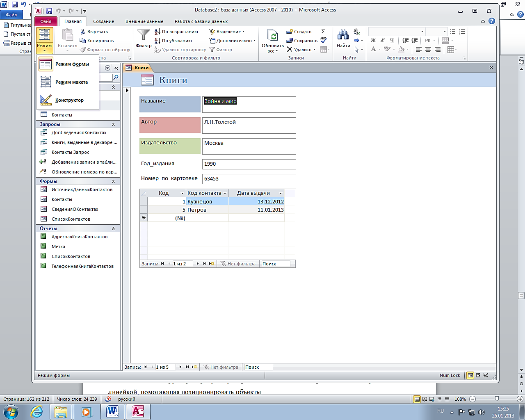Viewport: 525px width, 420px height.
Task: Open the font color dropdown arrow
Action: click(380, 50)
